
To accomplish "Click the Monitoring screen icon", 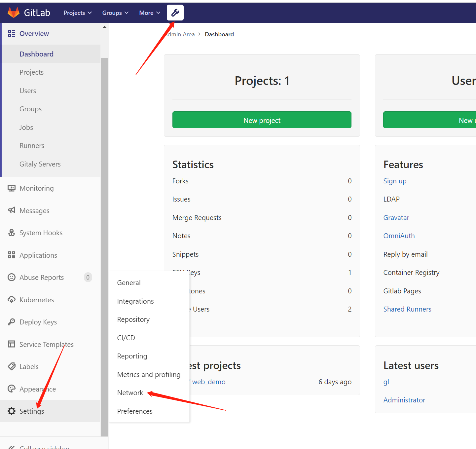I will (x=12, y=188).
